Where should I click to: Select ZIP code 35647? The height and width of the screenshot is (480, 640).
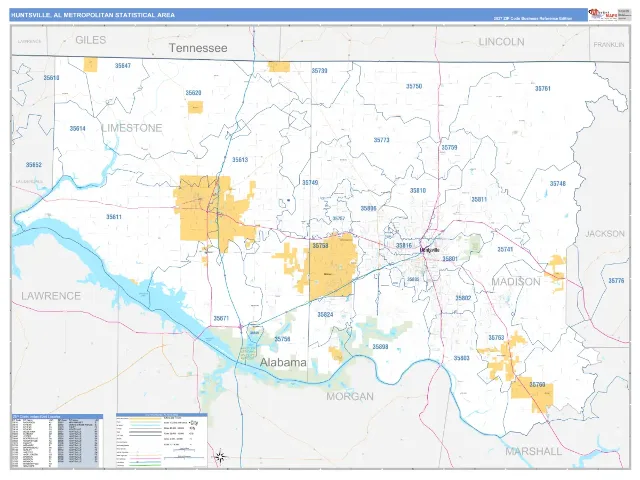click(123, 66)
